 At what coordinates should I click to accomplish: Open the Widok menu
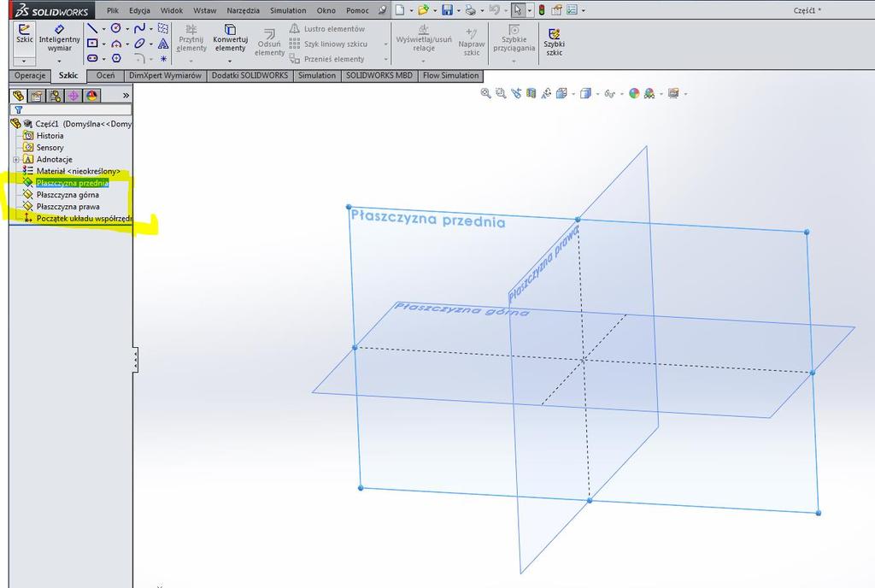click(x=171, y=10)
